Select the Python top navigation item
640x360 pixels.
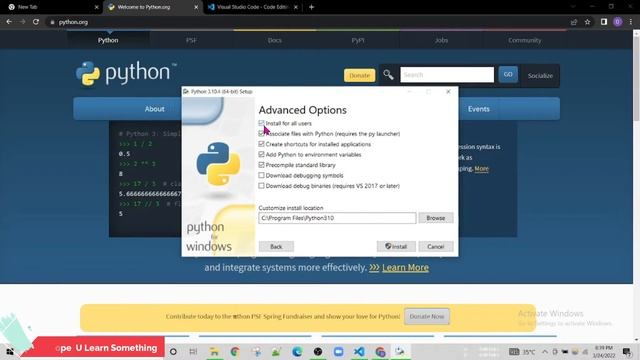pos(108,40)
